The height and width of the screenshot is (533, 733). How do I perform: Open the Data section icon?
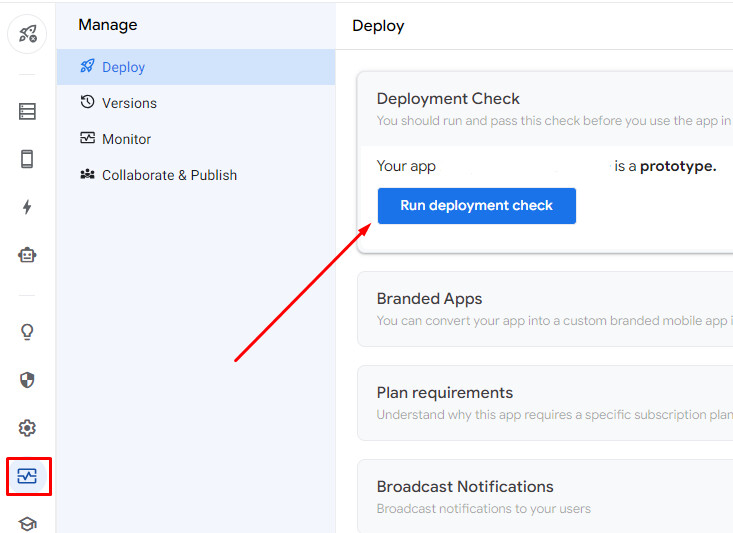pyautogui.click(x=27, y=111)
